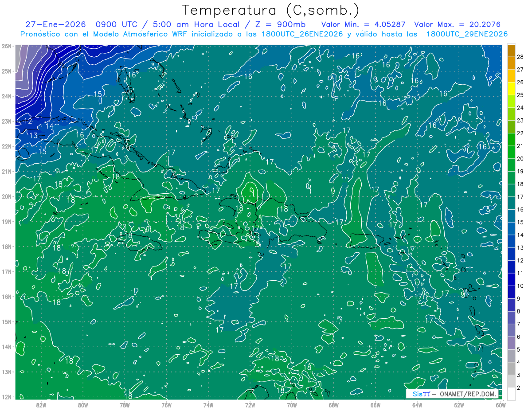Image resolution: width=532 pixels, height=411 pixels.
Task: Click the 82W longitude label
Action: pos(41,404)
